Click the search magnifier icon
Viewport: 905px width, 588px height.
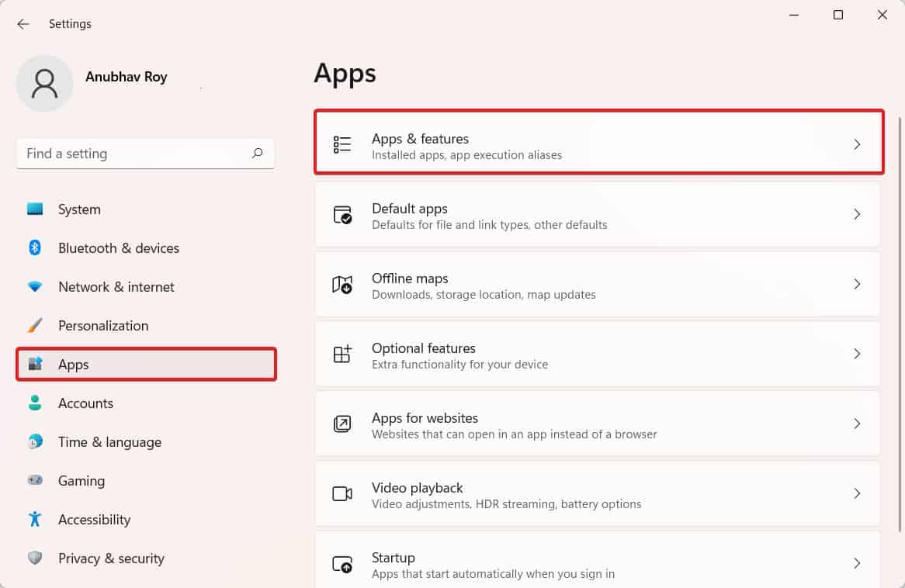coord(257,154)
